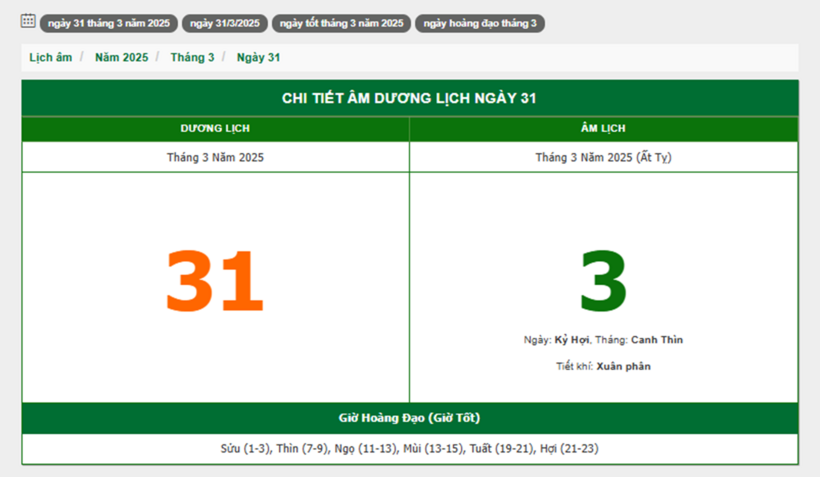820x477 pixels.
Task: Click the 'Giờ Hoàng Đạo (Giờ Tốt)' header
Action: point(410,418)
